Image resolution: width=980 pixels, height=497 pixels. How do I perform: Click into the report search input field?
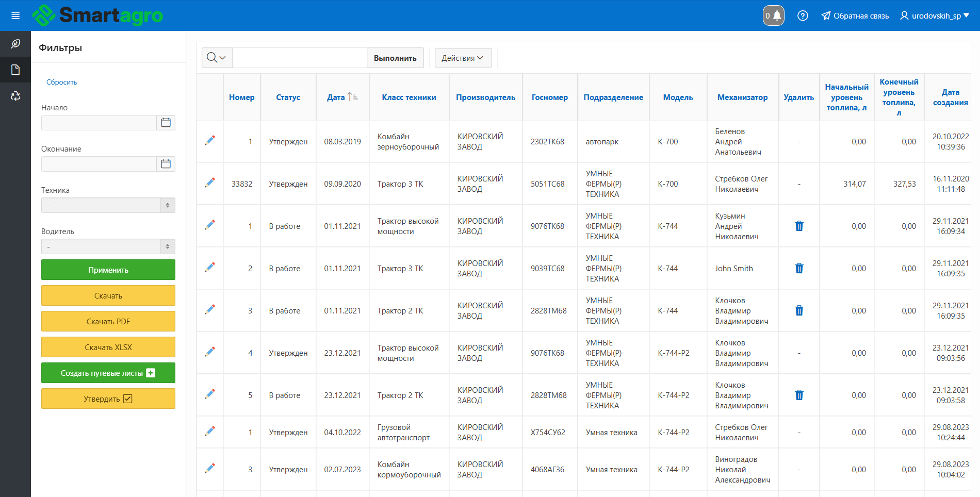pos(299,58)
